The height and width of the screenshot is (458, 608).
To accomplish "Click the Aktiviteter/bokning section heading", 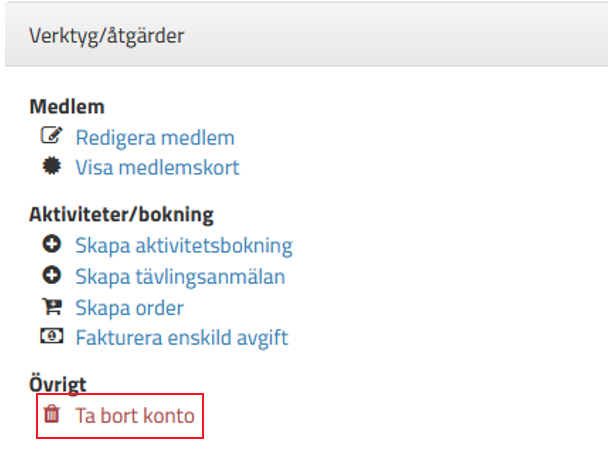I will click(x=121, y=215).
